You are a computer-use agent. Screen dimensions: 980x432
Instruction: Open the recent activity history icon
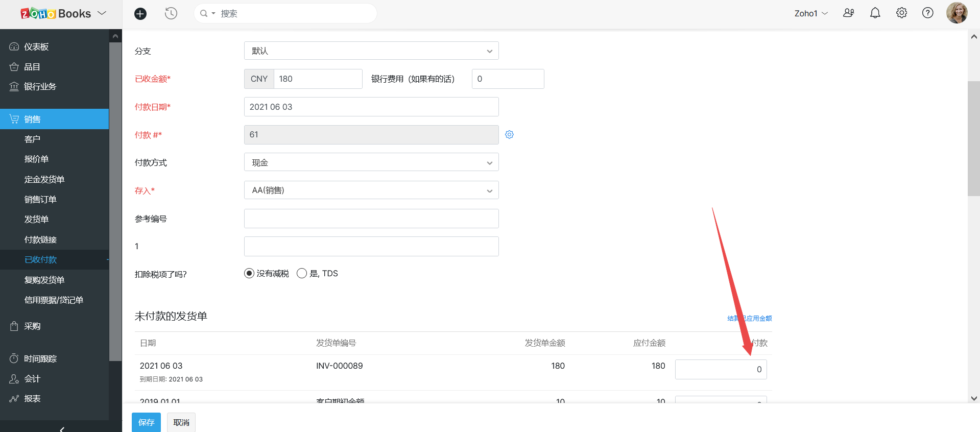coord(171,14)
